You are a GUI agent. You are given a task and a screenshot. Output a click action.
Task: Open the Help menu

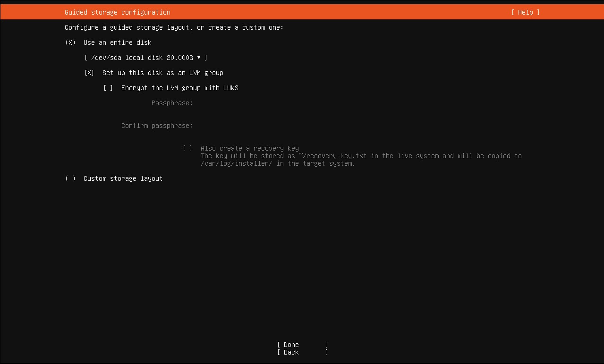click(x=525, y=12)
